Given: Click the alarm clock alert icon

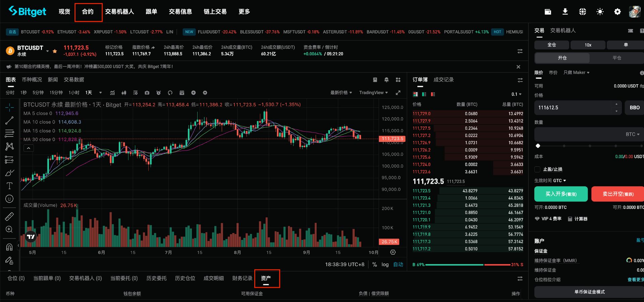Looking at the screenshot, I should coord(159,93).
